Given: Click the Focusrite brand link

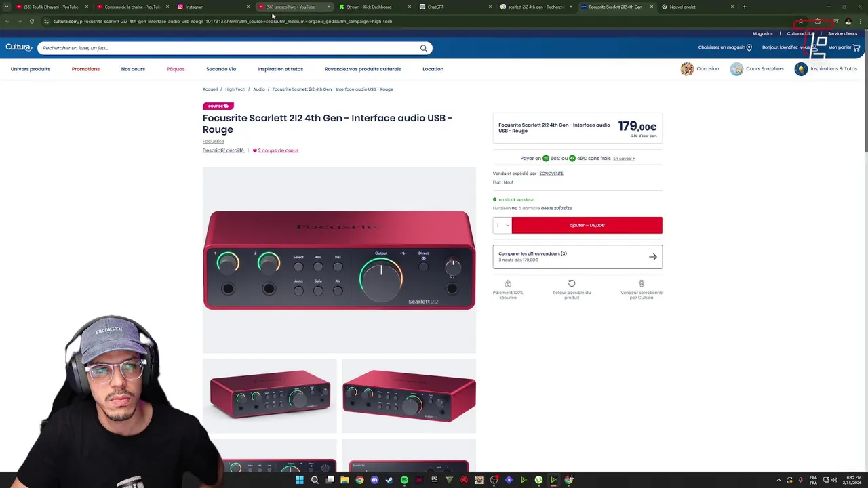Looking at the screenshot, I should click(213, 142).
